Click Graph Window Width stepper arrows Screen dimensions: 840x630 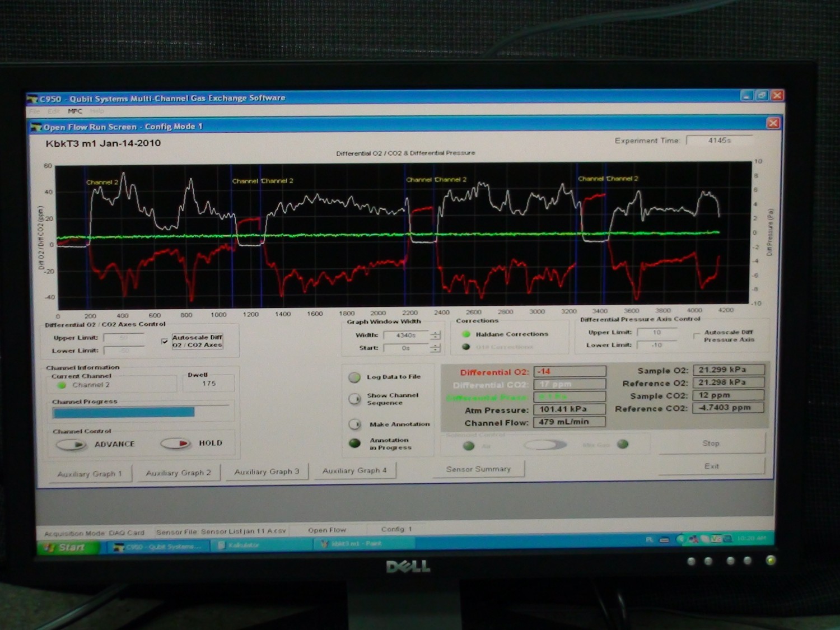click(x=435, y=335)
